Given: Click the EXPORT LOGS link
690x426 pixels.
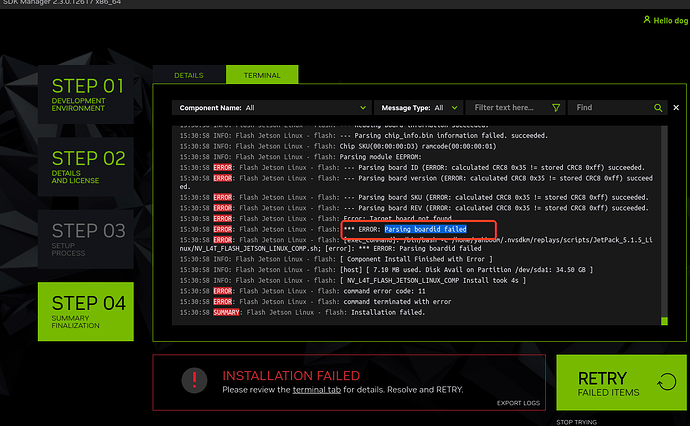Looking at the screenshot, I should coord(518,403).
